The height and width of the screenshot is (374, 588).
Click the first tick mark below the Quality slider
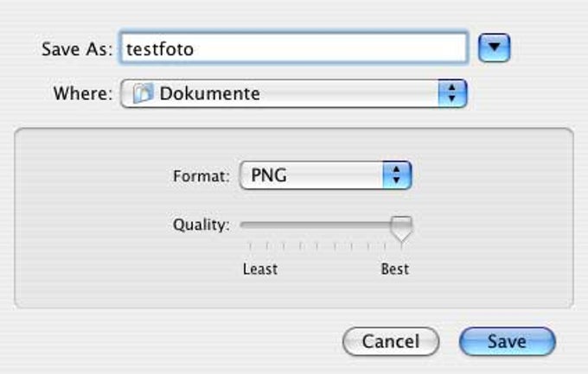250,246
